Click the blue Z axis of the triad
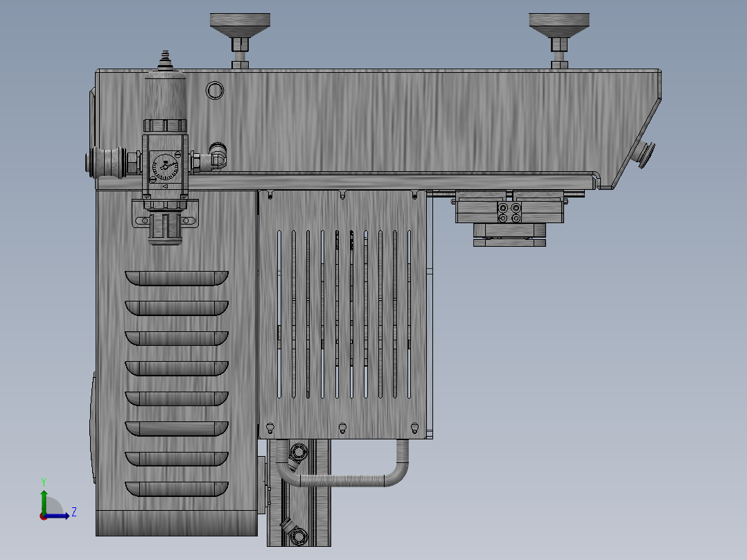Screen dimensions: 747x560 point(57,516)
